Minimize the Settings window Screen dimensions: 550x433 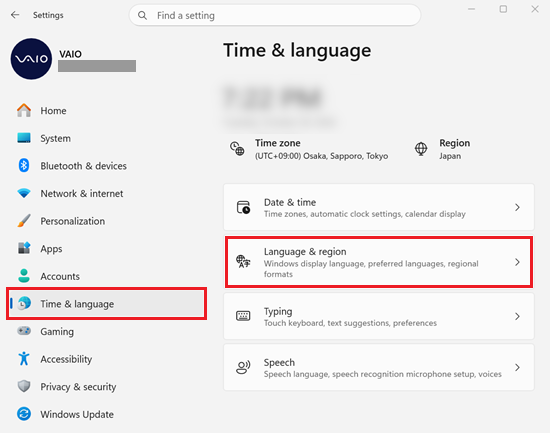[471, 9]
